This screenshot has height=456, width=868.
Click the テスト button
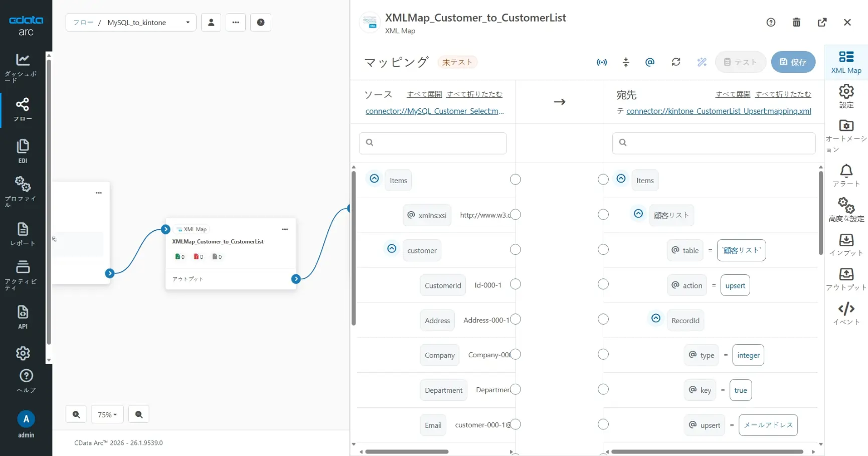click(x=740, y=62)
